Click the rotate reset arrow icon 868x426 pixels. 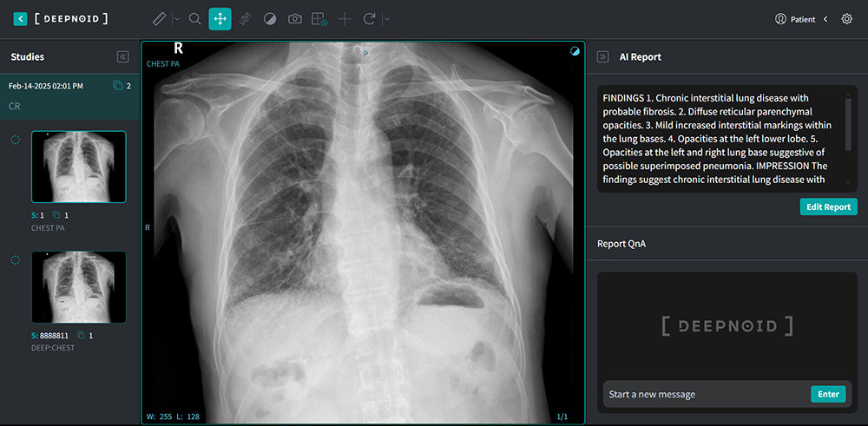pos(370,18)
